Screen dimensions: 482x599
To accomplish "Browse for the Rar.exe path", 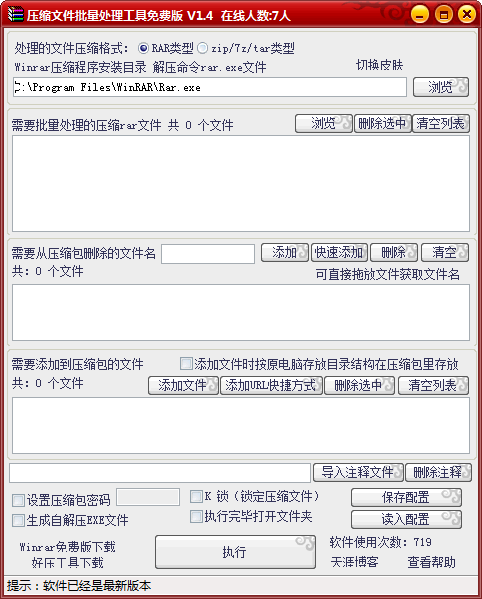I will 441,87.
